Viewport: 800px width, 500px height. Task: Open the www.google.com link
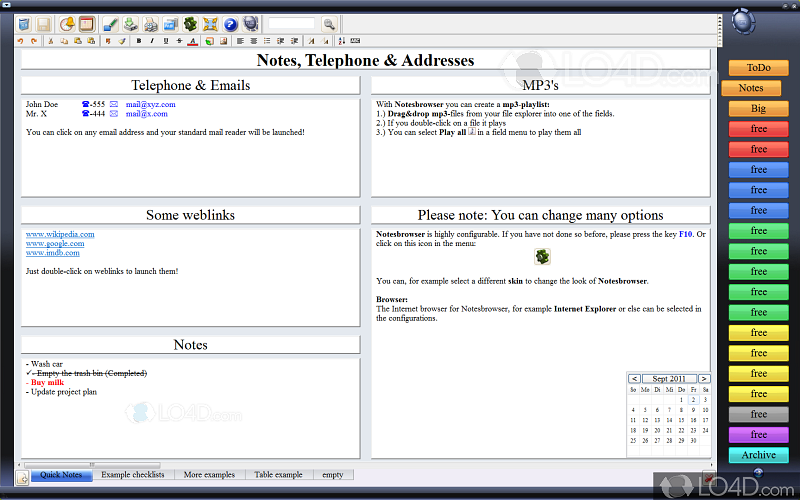point(55,243)
